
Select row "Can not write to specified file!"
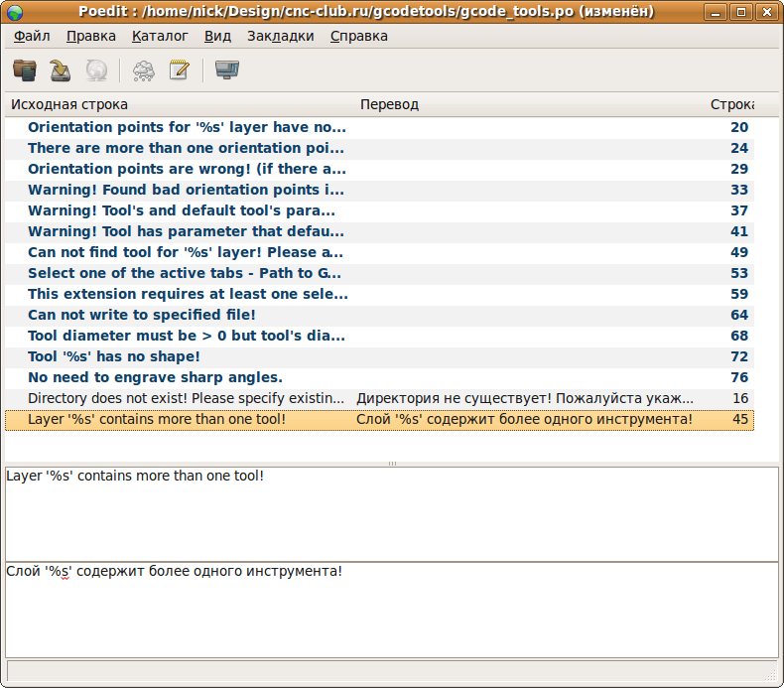(379, 316)
